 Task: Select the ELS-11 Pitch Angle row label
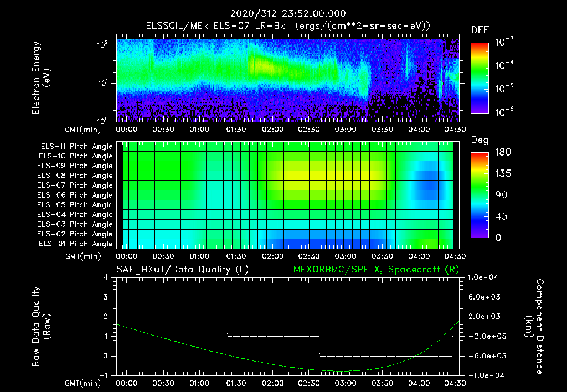pos(76,147)
